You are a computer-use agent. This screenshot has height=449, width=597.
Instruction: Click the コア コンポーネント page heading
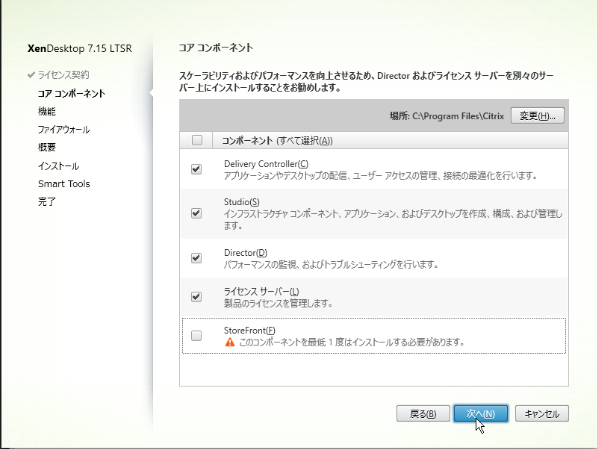pyautogui.click(x=216, y=48)
